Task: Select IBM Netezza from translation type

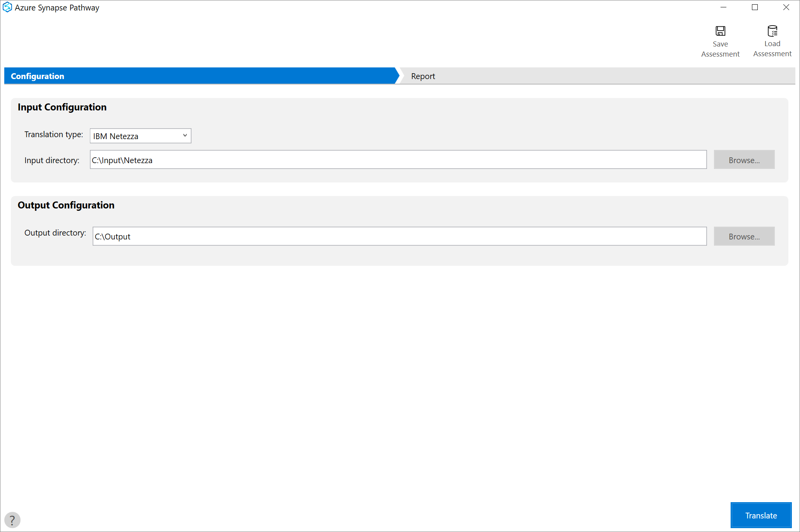Action: coord(140,135)
